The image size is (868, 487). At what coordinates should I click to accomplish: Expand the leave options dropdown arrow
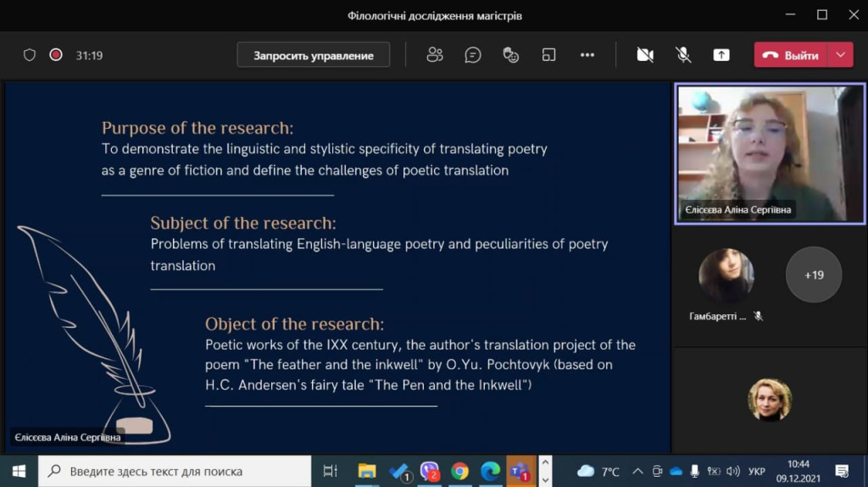click(x=841, y=55)
